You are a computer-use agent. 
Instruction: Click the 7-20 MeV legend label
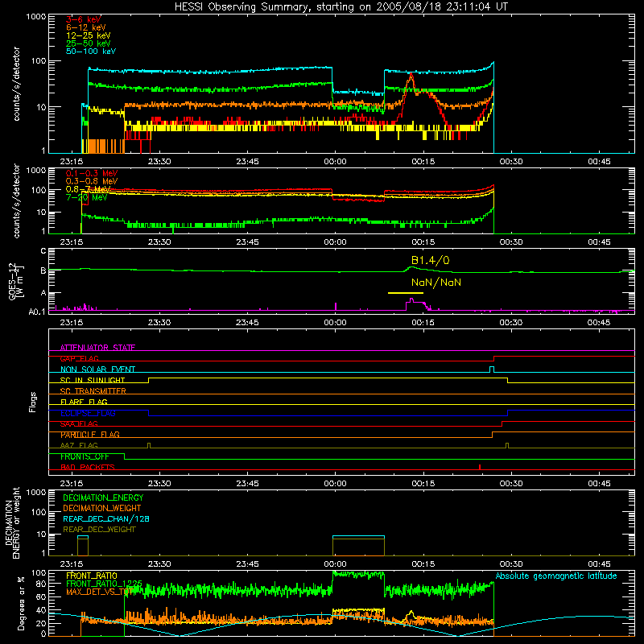86,197
